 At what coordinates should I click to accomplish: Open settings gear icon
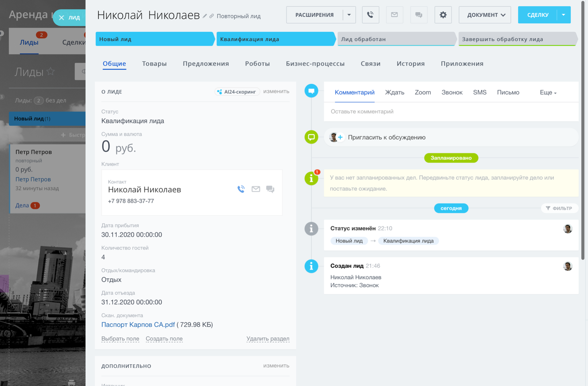(443, 15)
